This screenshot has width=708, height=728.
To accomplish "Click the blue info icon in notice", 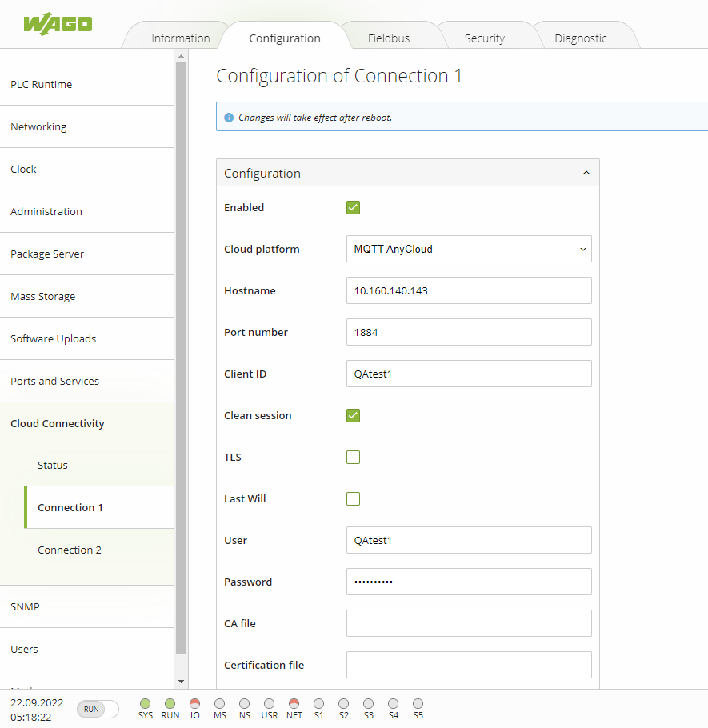I will click(229, 118).
